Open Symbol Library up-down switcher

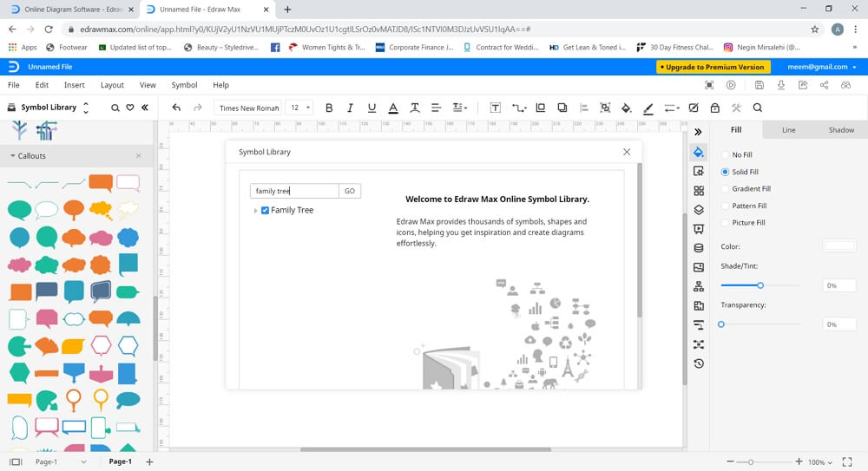(x=86, y=108)
